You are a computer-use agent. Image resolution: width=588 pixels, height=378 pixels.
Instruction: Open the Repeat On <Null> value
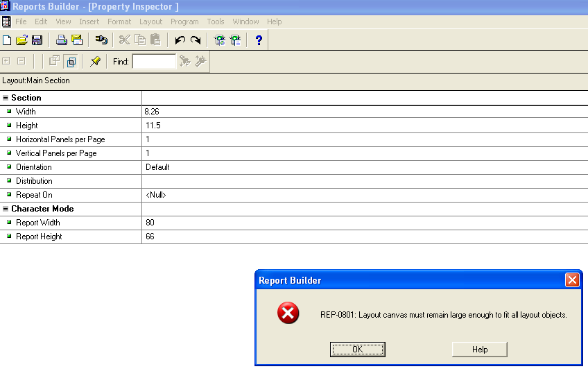click(x=155, y=195)
